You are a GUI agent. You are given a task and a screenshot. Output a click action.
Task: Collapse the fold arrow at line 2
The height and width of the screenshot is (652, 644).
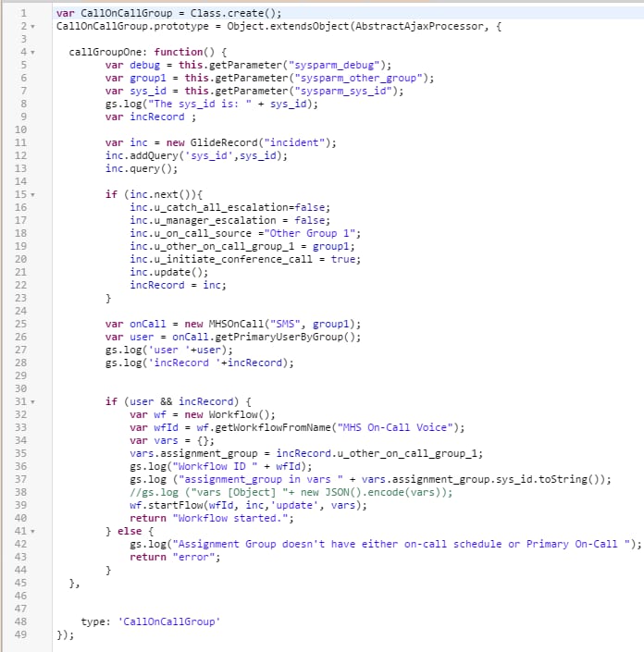pos(33,27)
